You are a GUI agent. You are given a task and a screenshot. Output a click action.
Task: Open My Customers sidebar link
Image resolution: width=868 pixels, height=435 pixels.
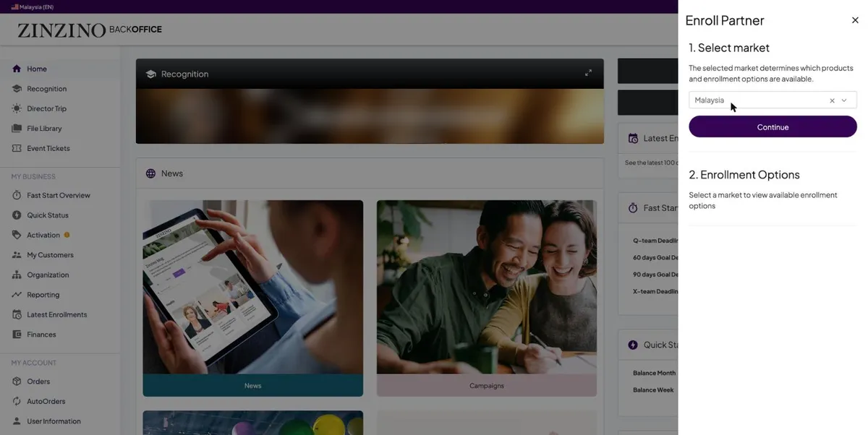50,255
